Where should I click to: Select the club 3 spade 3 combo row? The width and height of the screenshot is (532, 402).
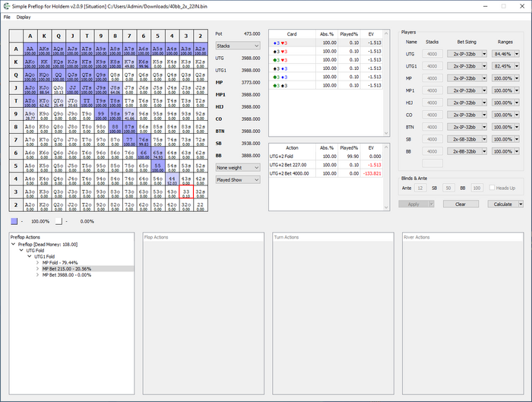pos(326,85)
